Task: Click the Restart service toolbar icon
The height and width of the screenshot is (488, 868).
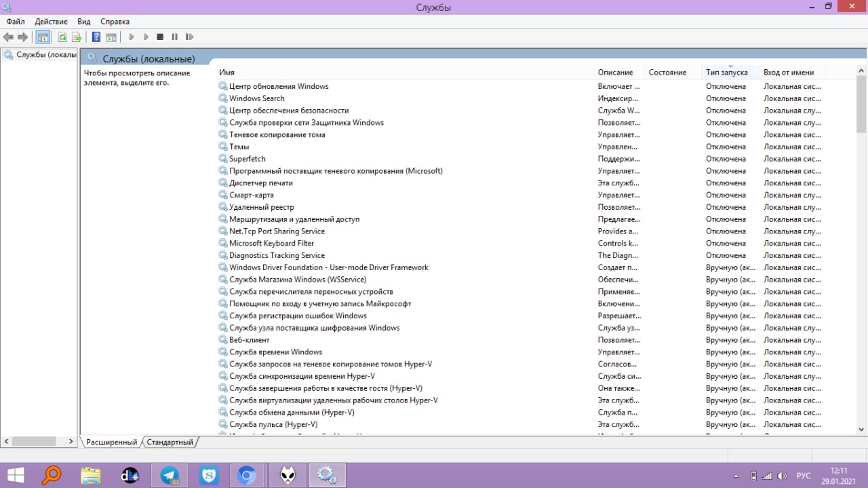Action: 189,37
